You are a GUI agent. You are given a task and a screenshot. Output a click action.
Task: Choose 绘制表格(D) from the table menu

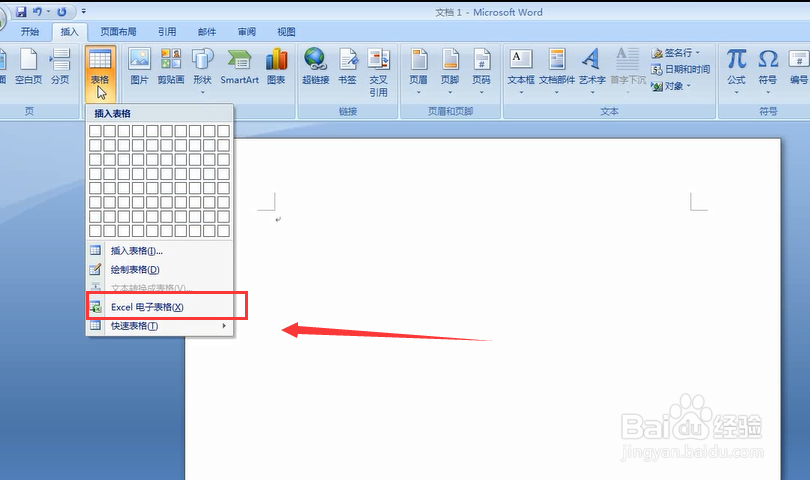click(x=160, y=270)
